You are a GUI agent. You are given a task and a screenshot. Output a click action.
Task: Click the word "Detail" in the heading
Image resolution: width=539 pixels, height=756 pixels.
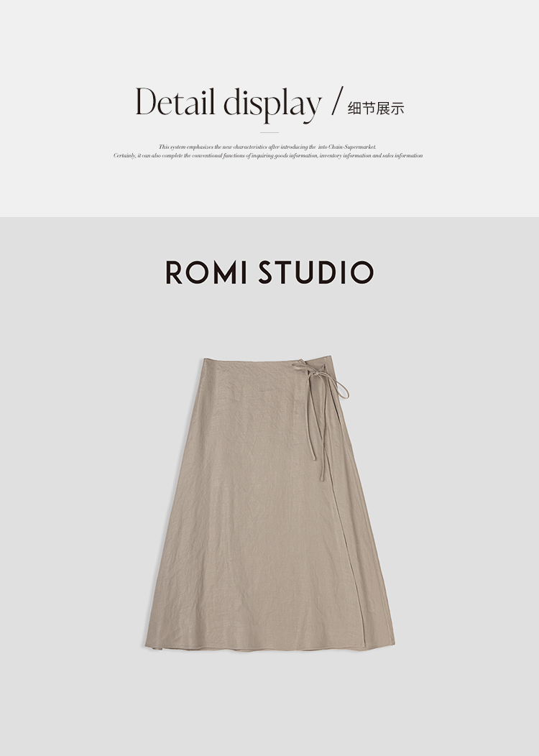point(175,102)
